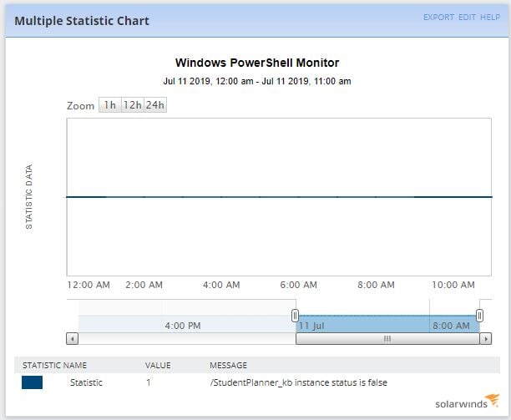Set chart zoom to 24h
Image resolution: width=511 pixels, height=420 pixels.
pos(155,105)
